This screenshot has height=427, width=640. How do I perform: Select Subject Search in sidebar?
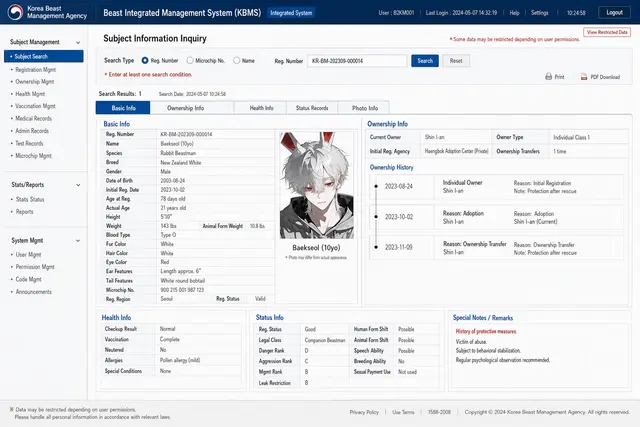(44, 56)
